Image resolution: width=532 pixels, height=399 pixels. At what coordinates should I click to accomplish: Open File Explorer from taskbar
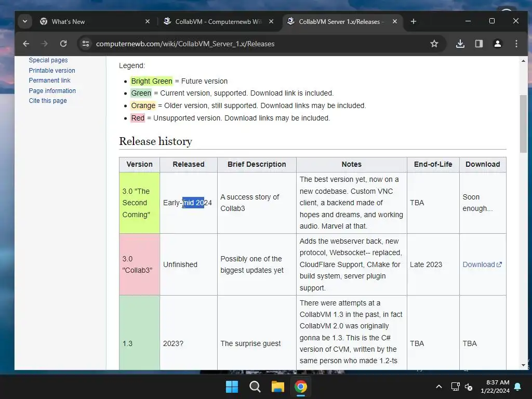[277, 387]
